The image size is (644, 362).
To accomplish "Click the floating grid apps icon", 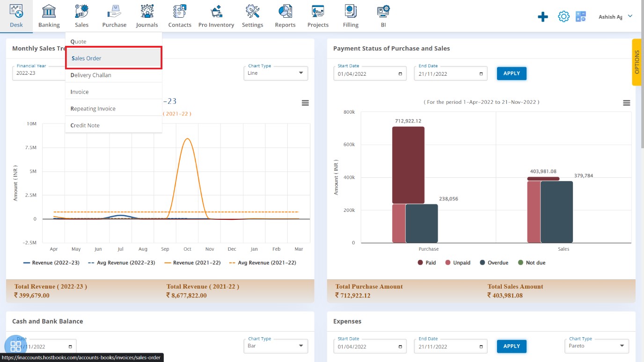I will tap(15, 346).
